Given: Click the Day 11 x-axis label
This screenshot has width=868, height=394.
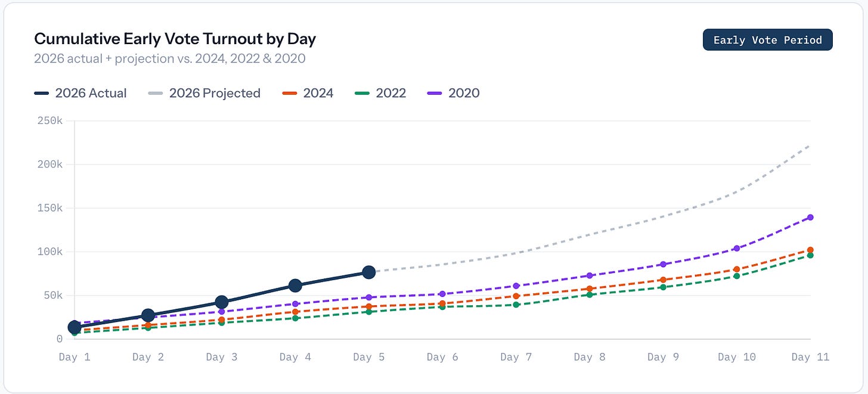Looking at the screenshot, I should [x=810, y=357].
